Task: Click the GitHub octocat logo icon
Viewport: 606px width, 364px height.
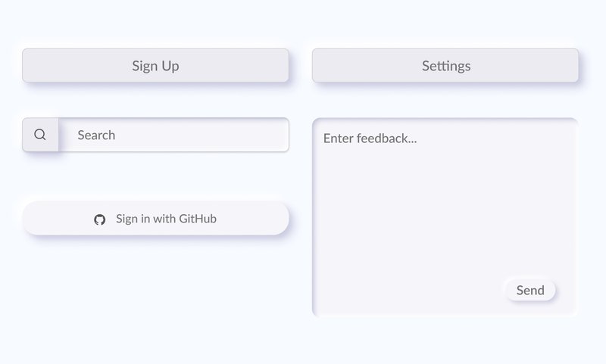Action: (x=99, y=219)
